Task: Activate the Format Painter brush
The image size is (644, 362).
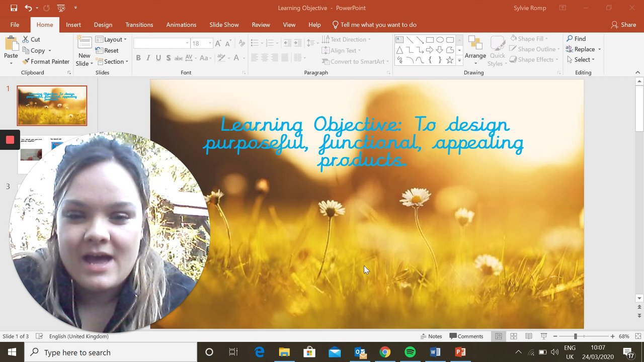Action: 46,61
